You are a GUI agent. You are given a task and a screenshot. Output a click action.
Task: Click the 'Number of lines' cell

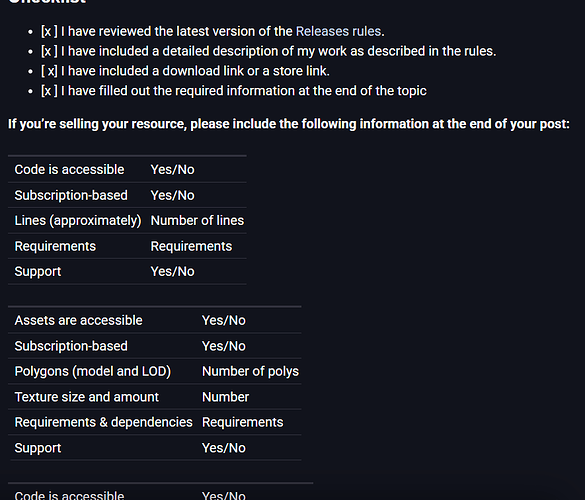click(197, 221)
